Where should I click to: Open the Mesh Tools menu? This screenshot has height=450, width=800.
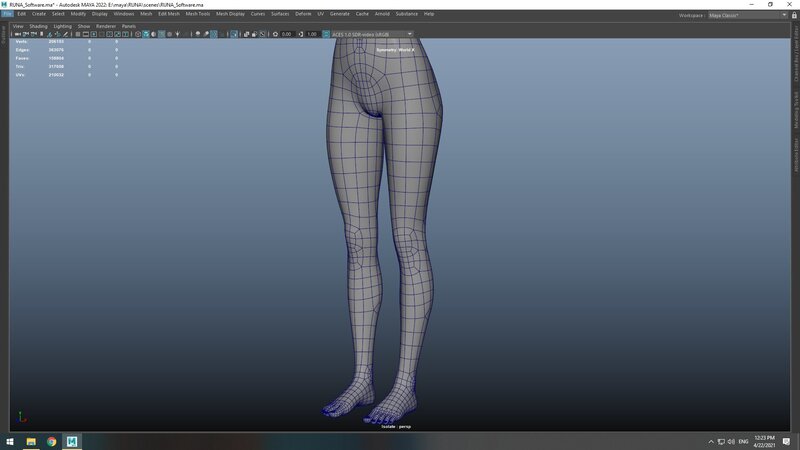point(198,14)
